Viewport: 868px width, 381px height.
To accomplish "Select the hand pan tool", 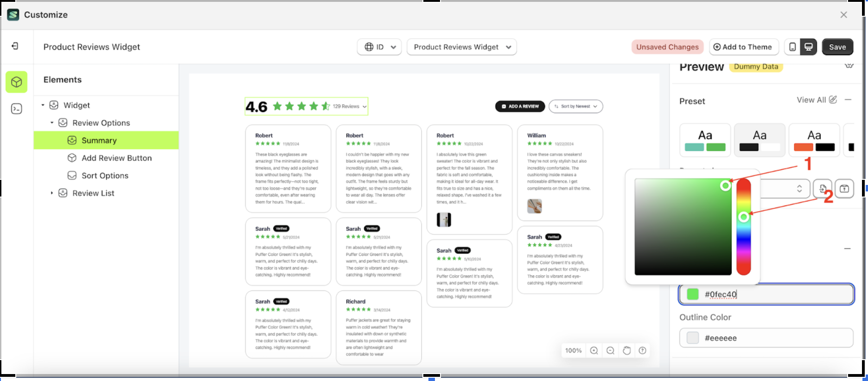I will (x=627, y=351).
